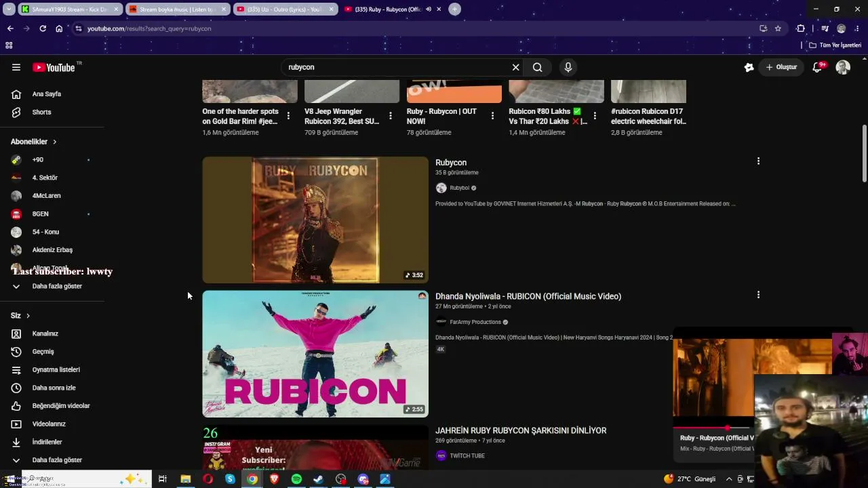The height and width of the screenshot is (488, 868).
Task: Open the Dhanda Nyoliwala RUBICON thumbnail
Action: 315,354
